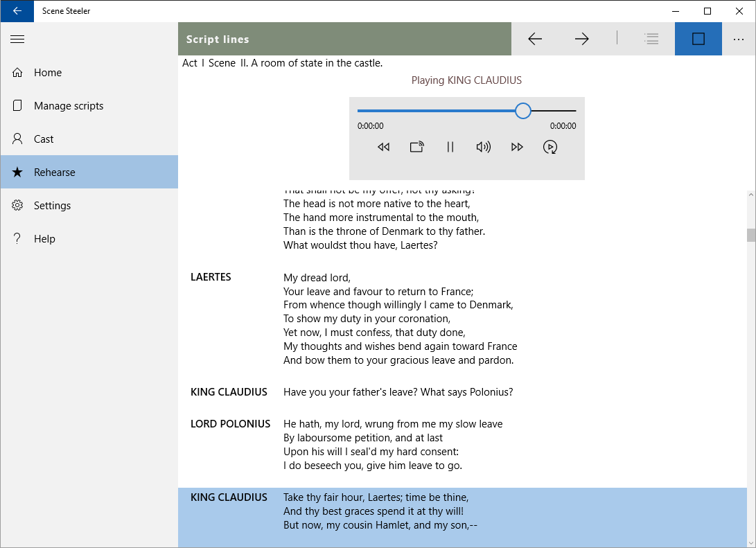The height and width of the screenshot is (548, 756).
Task: Open the Help page
Action: coord(89,238)
